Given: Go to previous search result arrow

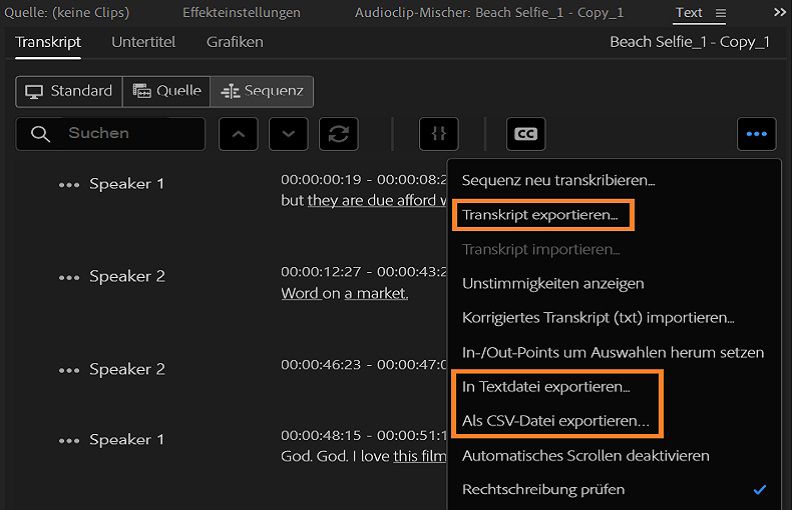Looking at the screenshot, I should click(x=238, y=134).
